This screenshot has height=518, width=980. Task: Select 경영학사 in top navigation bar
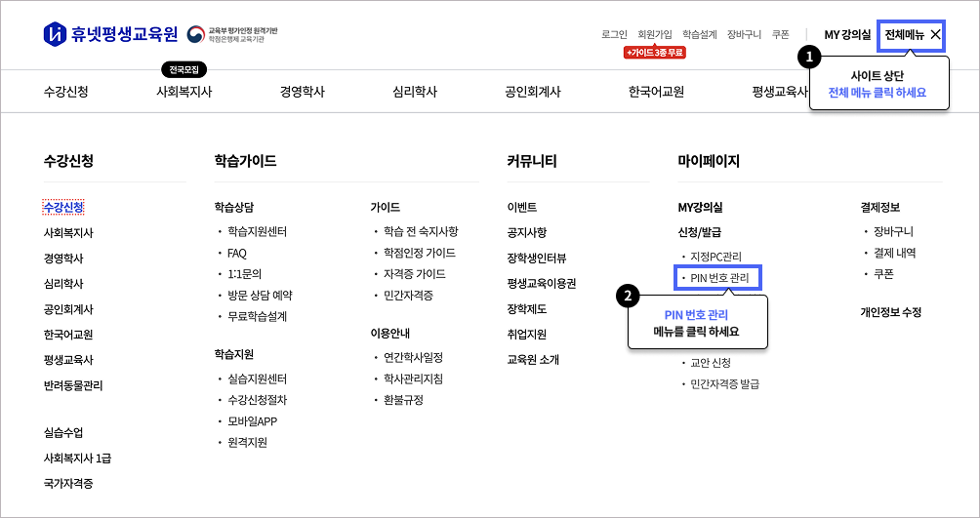[302, 92]
